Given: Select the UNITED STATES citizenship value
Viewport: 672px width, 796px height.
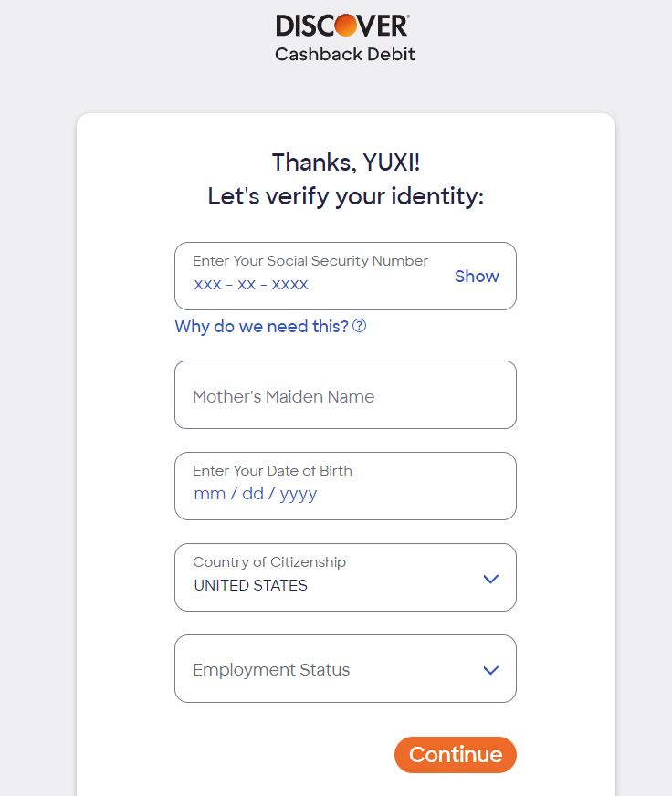Looking at the screenshot, I should coord(250,585).
